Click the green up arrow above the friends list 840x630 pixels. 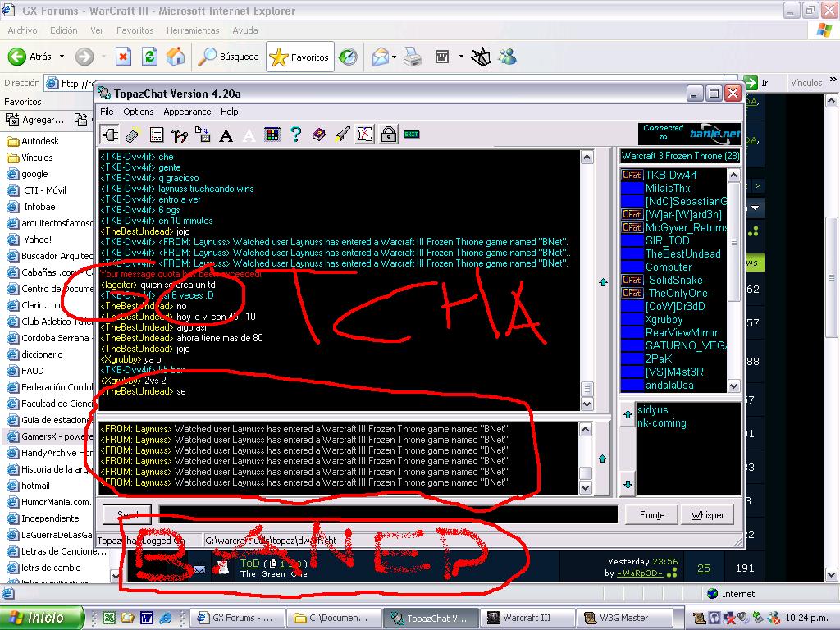[628, 414]
